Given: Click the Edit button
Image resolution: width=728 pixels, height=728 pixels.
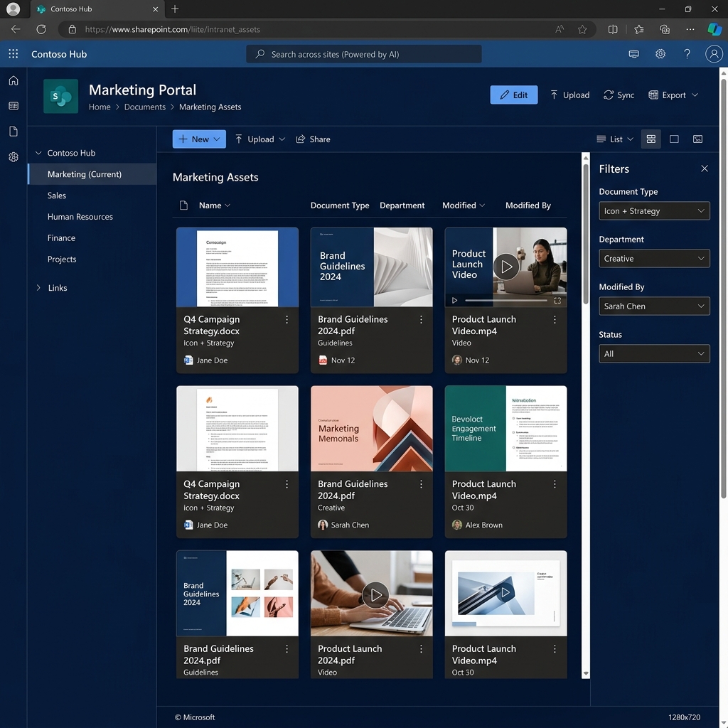Looking at the screenshot, I should pos(513,95).
